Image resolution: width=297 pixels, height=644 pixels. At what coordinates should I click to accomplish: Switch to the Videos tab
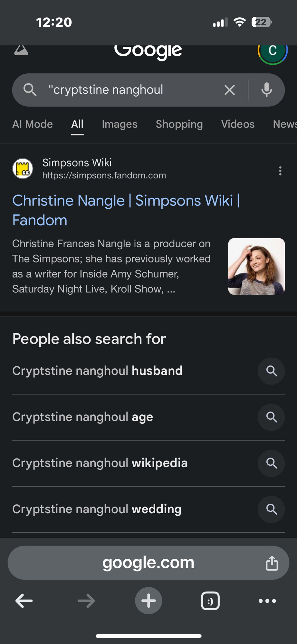click(238, 124)
